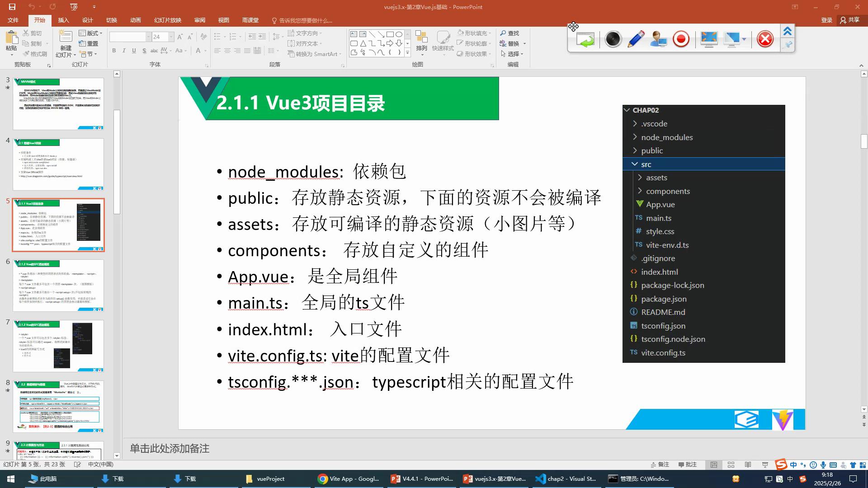Image resolution: width=868 pixels, height=488 pixels.
Task: Toggle Bold formatting button
Action: [114, 51]
